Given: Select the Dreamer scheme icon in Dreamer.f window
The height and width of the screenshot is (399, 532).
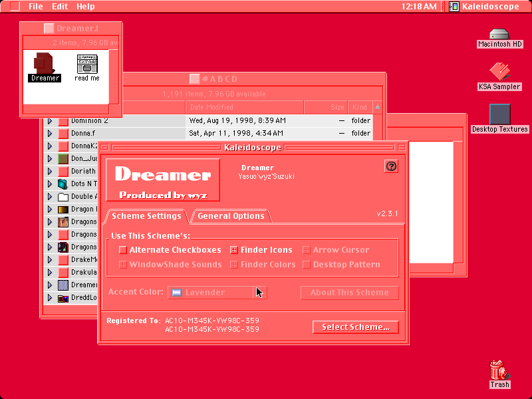Looking at the screenshot, I should pyautogui.click(x=44, y=63).
